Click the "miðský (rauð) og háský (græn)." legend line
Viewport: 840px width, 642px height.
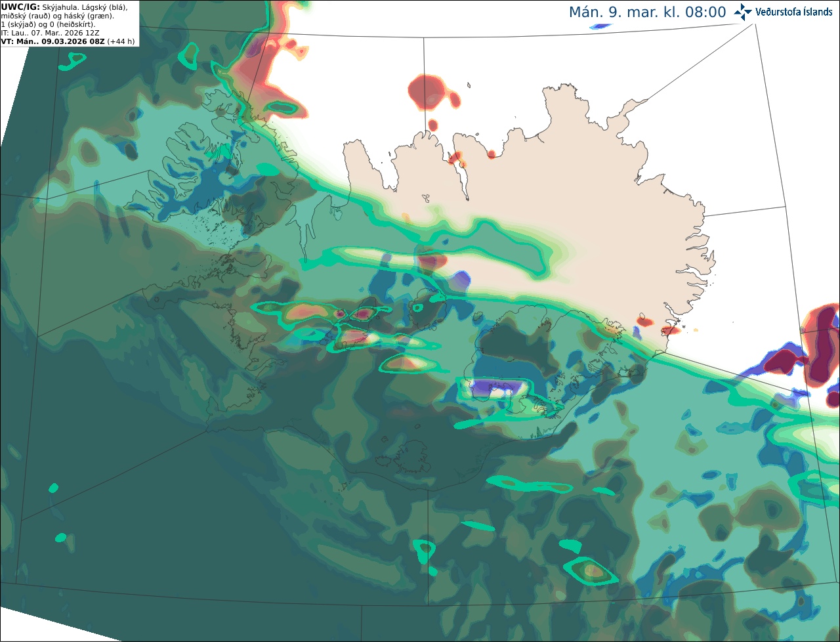tap(58, 16)
